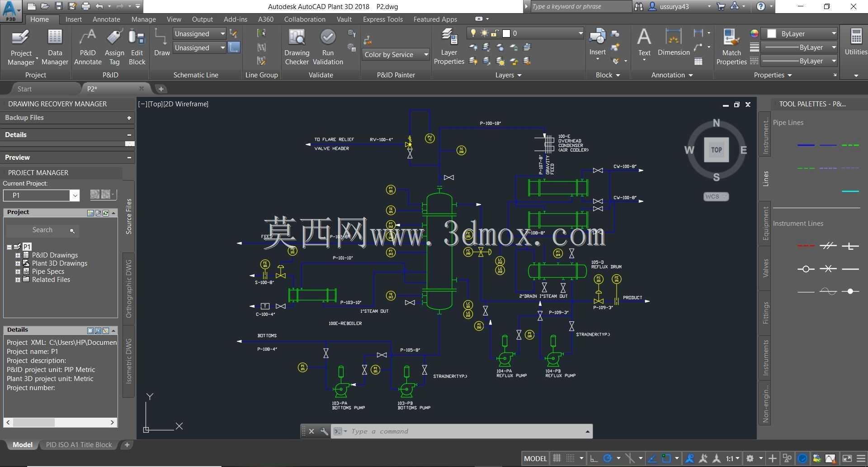
Task: Open the first Unassigned dropdown
Action: tap(199, 33)
